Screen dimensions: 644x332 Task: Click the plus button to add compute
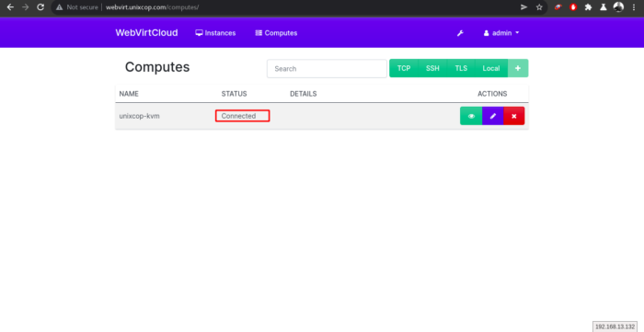point(518,68)
